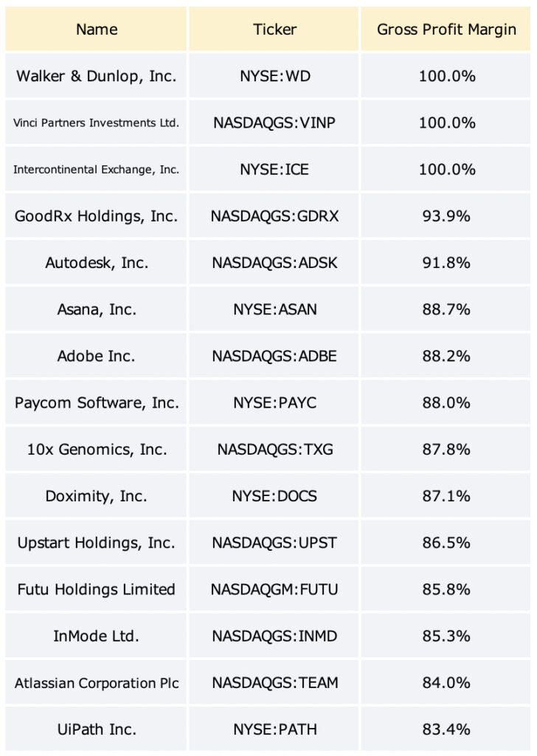Screen dimensions: 537x756
Task: Select the NYSE:PAYC ticker cell
Action: click(x=274, y=402)
